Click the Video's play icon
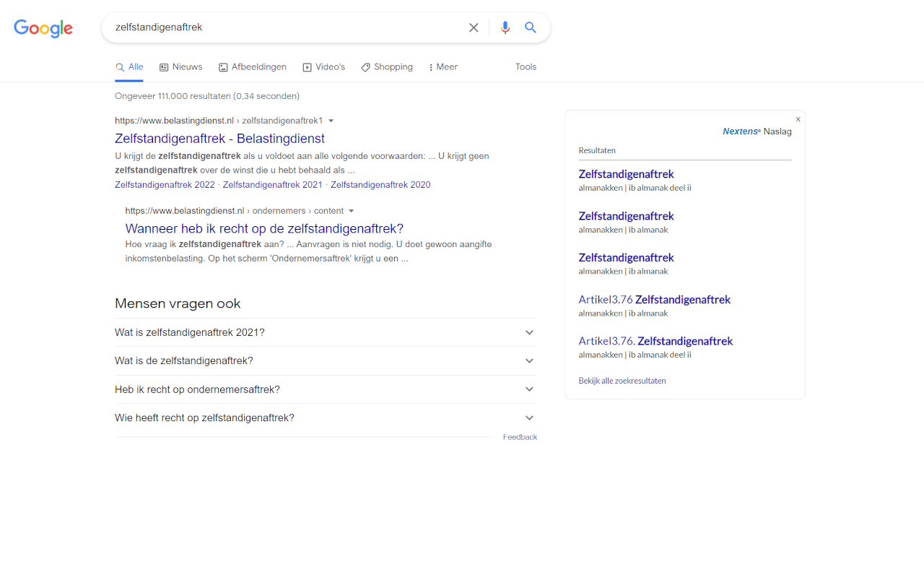924x578 pixels. tap(307, 66)
